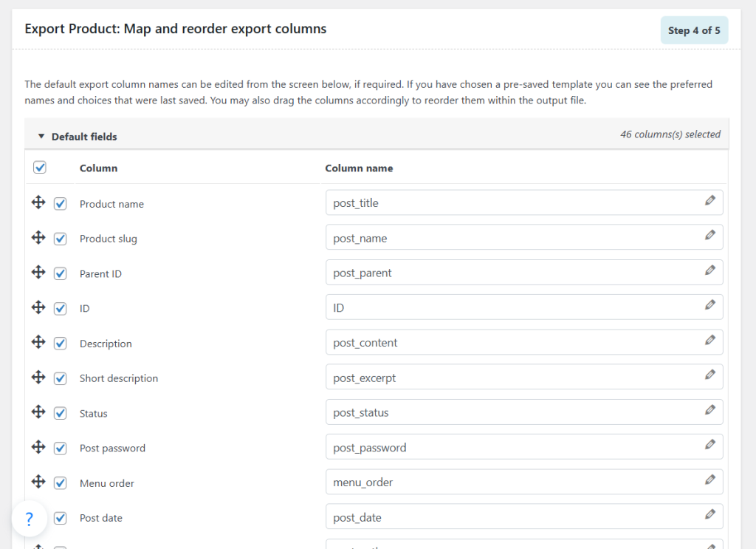Click the Step 4 of 5 badge
This screenshot has width=756, height=549.
693,30
